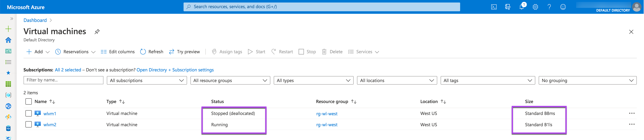This screenshot has height=140, width=644.
Task: Click the create a resource plus icon
Action: (x=8, y=29)
